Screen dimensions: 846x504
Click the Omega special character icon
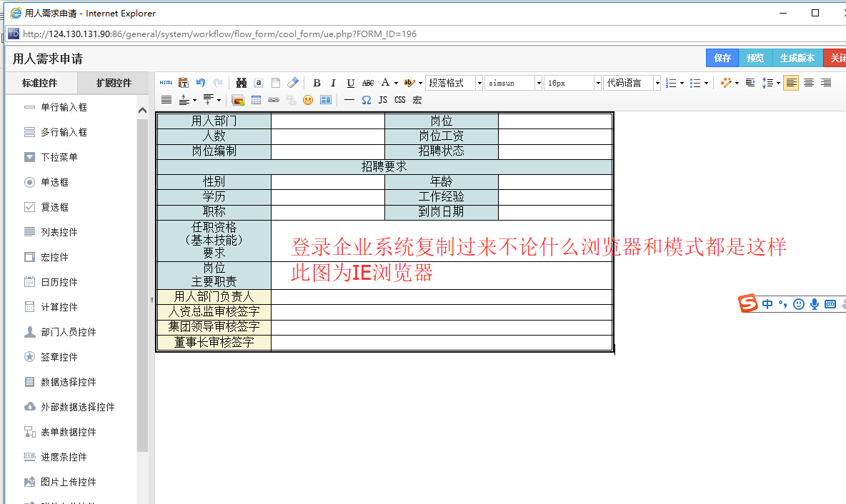367,100
